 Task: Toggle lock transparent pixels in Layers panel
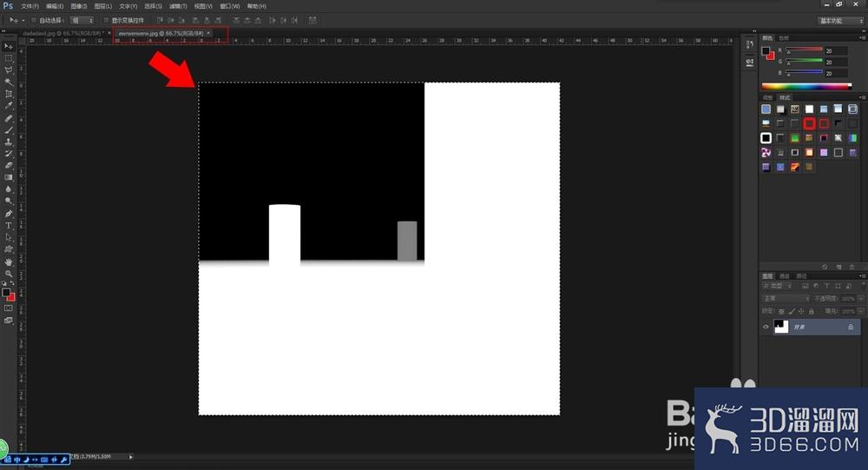(x=781, y=312)
